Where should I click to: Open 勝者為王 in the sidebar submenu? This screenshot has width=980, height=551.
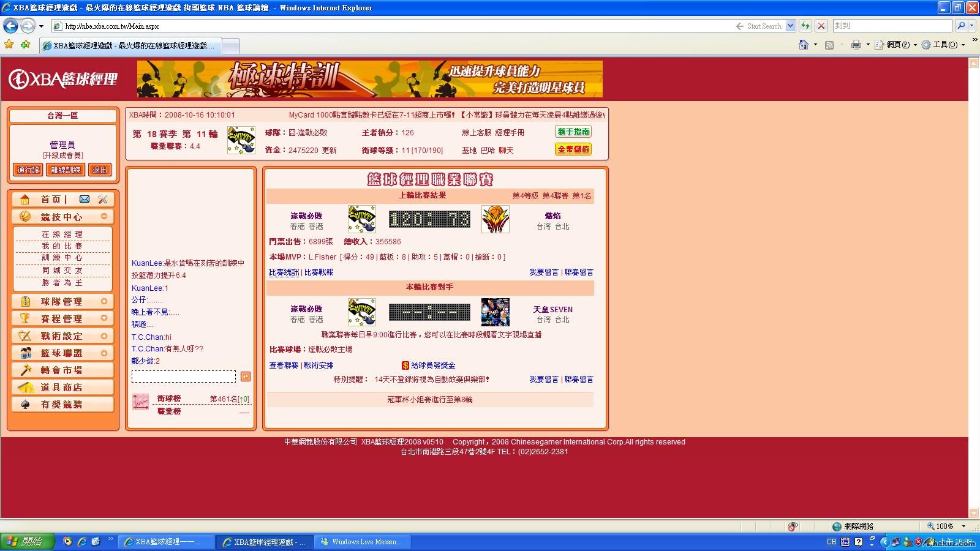point(62,283)
